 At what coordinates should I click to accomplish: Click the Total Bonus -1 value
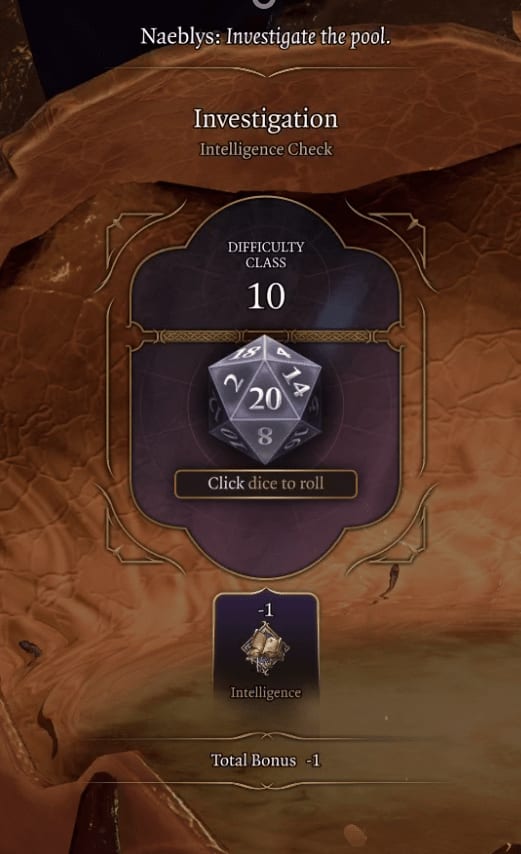(312, 760)
